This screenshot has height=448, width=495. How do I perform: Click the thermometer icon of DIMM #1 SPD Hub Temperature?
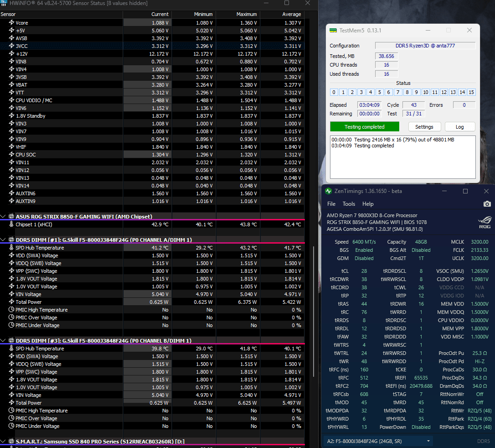coord(11,248)
